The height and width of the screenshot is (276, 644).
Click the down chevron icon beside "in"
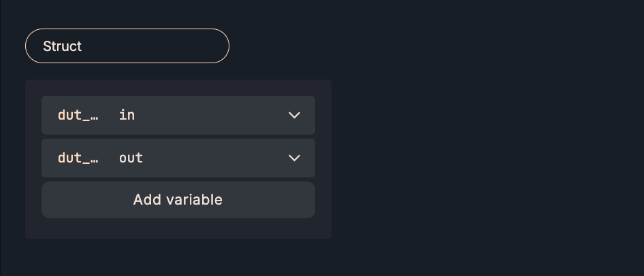tap(294, 116)
